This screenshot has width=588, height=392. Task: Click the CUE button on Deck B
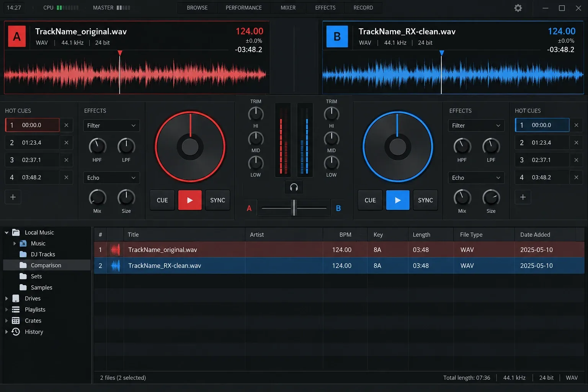(x=370, y=200)
